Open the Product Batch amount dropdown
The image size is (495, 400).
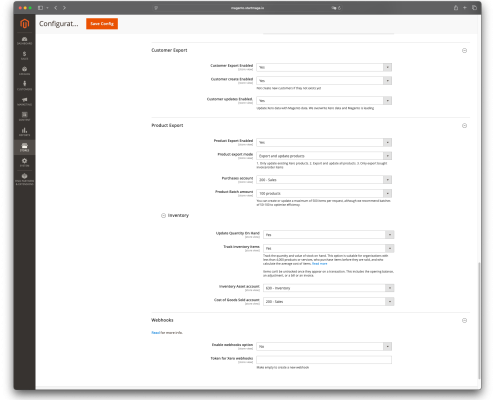324,193
